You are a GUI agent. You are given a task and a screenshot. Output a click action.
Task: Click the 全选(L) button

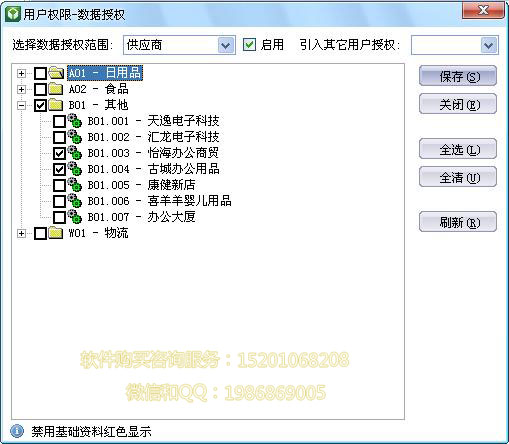click(x=458, y=149)
